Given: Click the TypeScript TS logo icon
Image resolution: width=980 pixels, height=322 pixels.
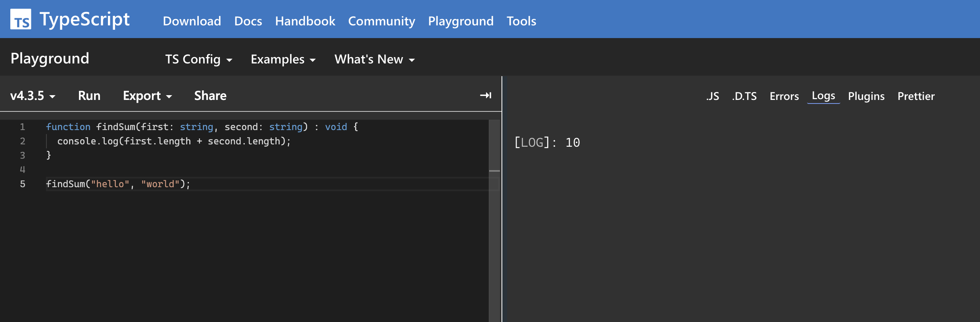Looking at the screenshot, I should click(x=21, y=19).
